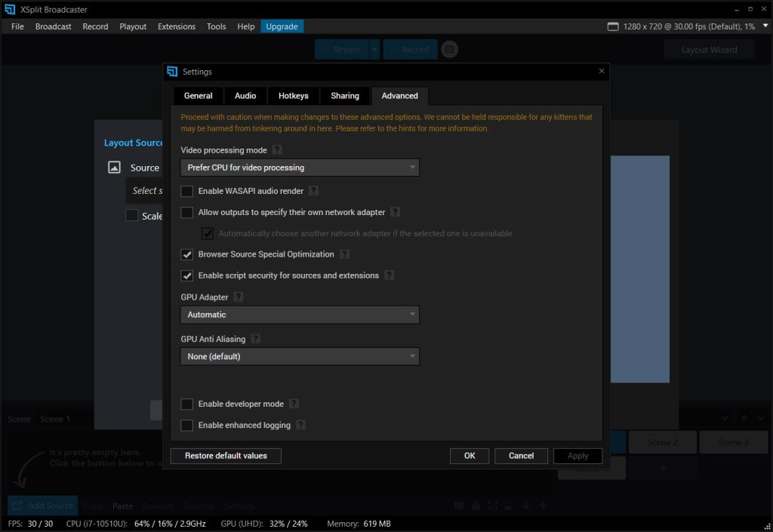
Task: Click the move source up arrow icon
Action: (x=543, y=506)
